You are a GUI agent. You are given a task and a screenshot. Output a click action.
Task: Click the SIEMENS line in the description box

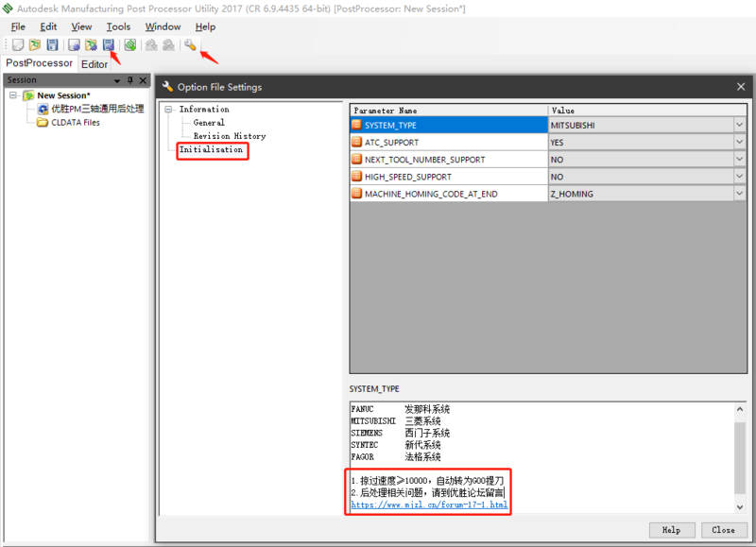[401, 433]
